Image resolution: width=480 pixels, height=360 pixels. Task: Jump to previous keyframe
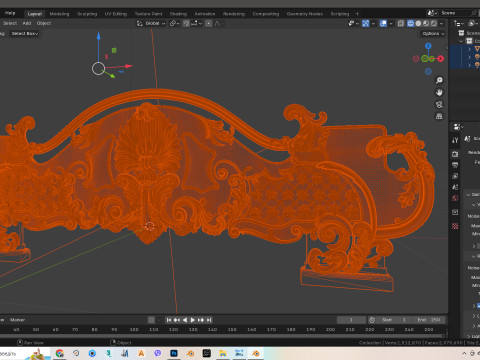point(177,320)
